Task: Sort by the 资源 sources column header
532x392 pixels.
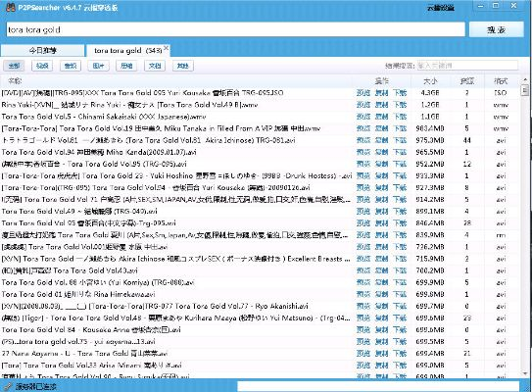Action: 467,80
